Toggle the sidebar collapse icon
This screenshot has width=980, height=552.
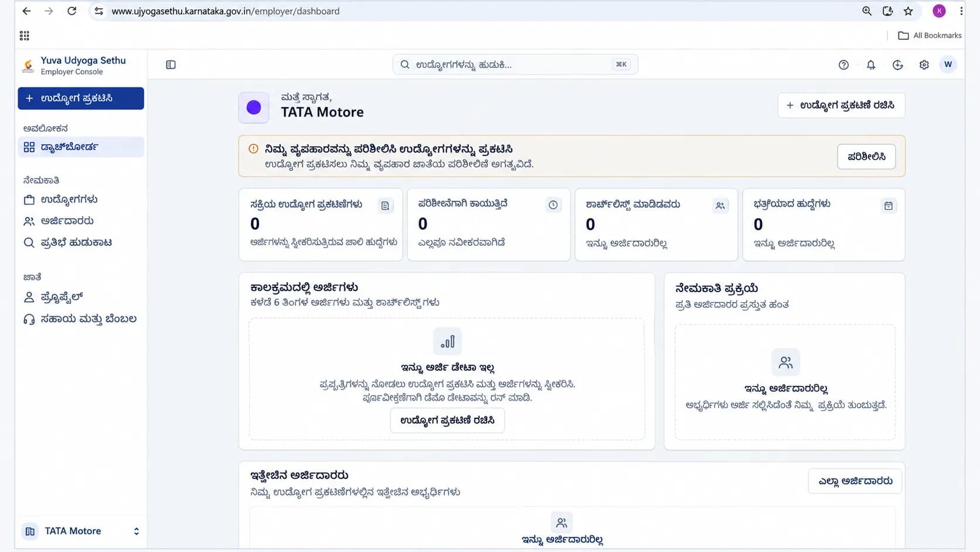171,65
